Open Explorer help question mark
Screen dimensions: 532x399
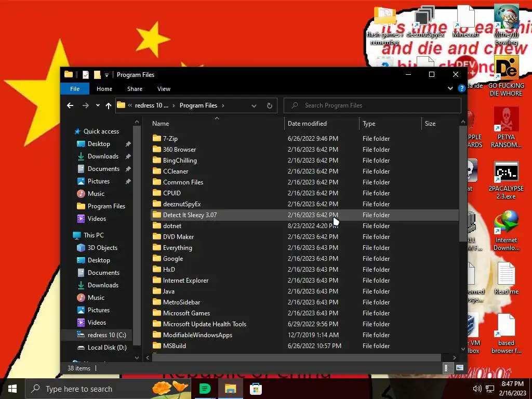tap(461, 88)
